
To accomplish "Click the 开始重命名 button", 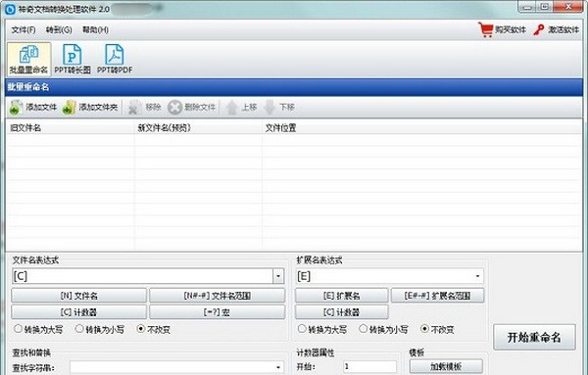I will pyautogui.click(x=534, y=337).
